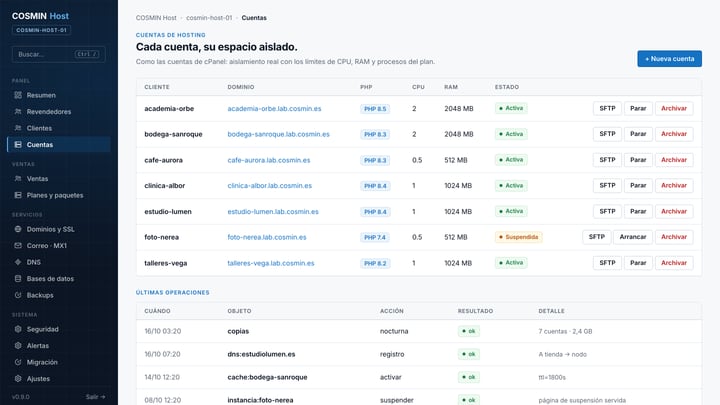
Task: Click the copias operation entry
Action: (238, 331)
